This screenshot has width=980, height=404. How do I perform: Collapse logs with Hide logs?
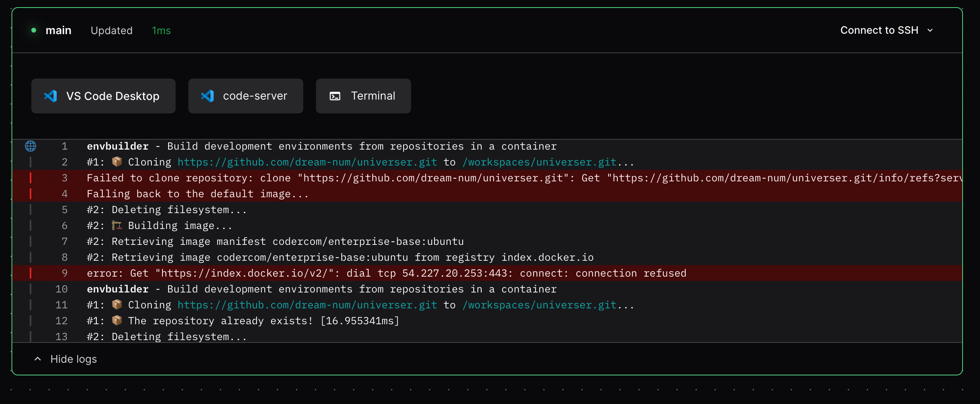pos(65,359)
